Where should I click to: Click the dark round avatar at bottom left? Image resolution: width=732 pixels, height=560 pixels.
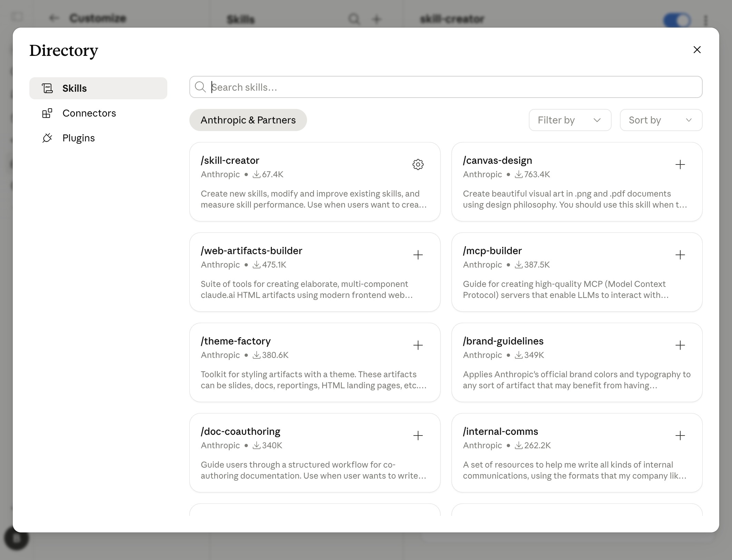coord(16,538)
